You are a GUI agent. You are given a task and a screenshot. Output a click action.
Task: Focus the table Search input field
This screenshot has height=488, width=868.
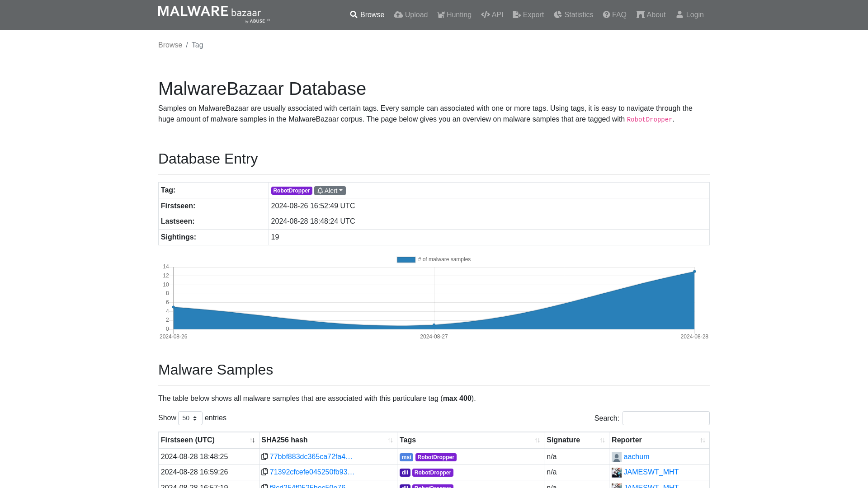tap(666, 418)
